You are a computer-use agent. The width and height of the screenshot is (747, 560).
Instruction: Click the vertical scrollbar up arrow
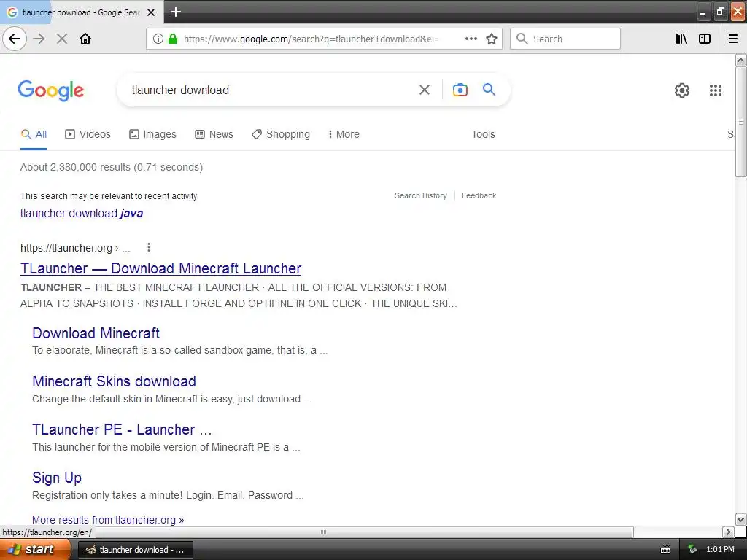coord(740,60)
